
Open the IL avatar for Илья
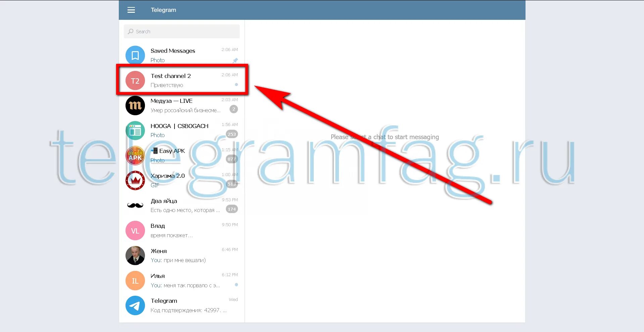135,281
